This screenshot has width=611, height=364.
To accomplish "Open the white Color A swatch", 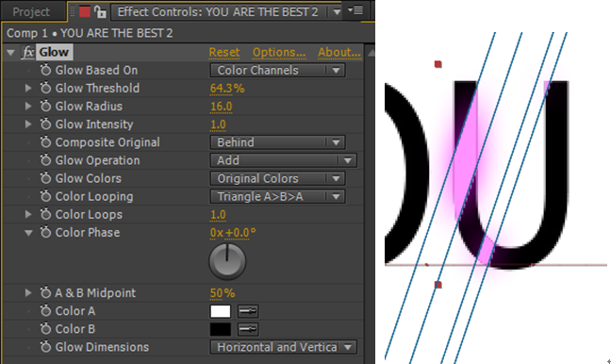I will click(221, 311).
